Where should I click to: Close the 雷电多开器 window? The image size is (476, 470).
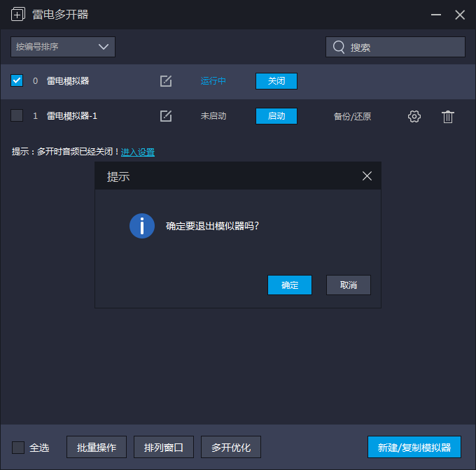click(460, 15)
